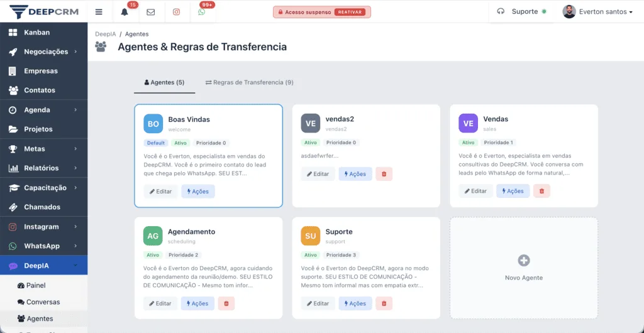Delete the Agendamento agent trash icon
Viewport: 644px width, 333px height.
pyautogui.click(x=226, y=303)
